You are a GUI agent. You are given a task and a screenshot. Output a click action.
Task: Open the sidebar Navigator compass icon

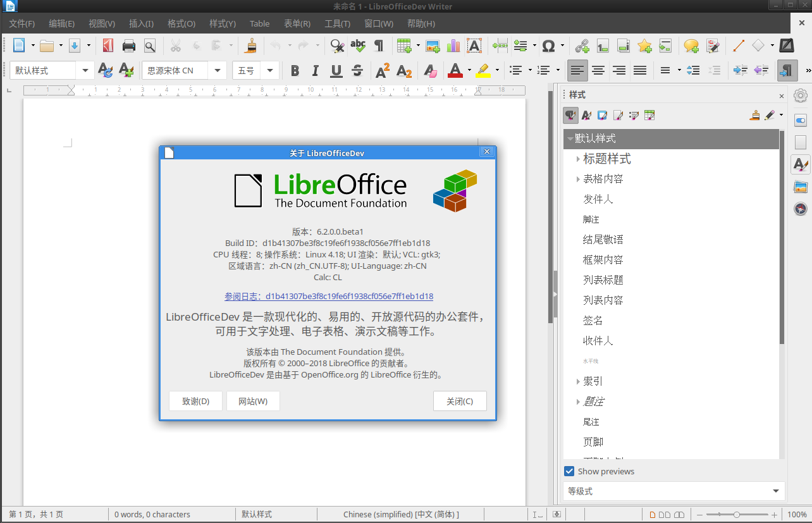click(801, 209)
